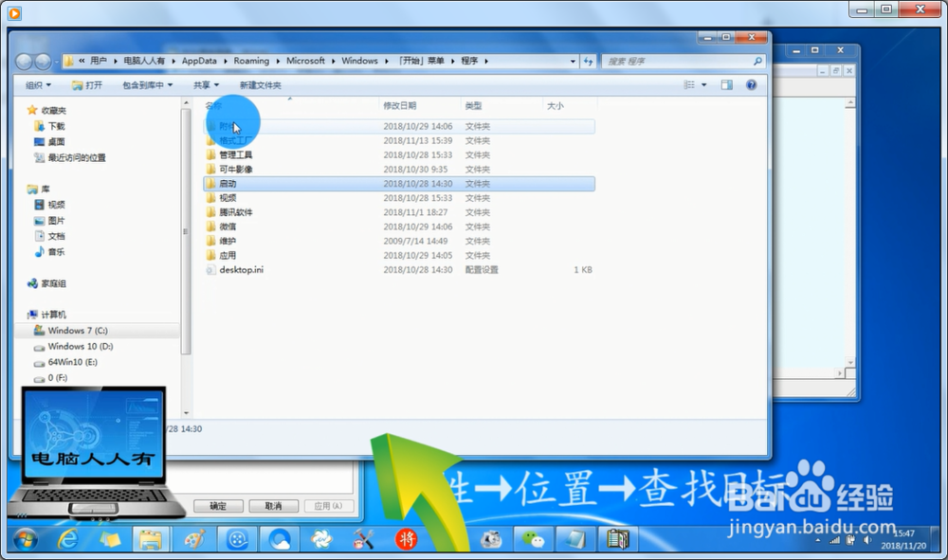This screenshot has height=560, width=948.
Task: Sort by the 类型 column header
Action: click(473, 106)
